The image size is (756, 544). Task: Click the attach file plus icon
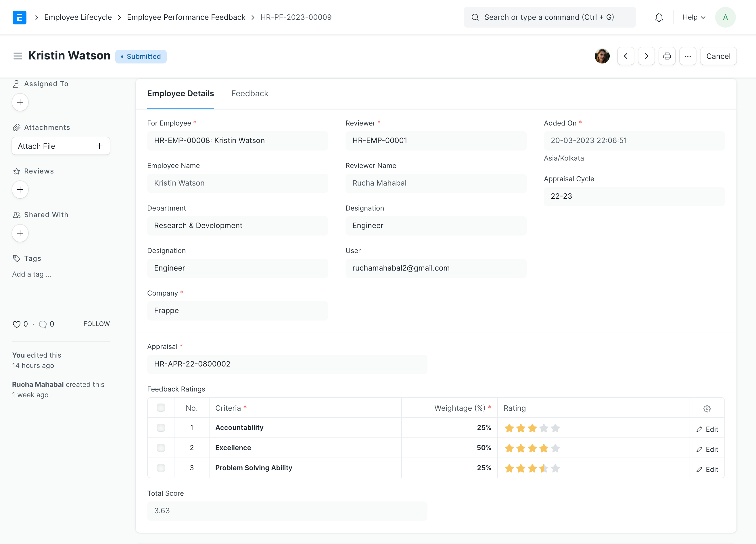pos(99,146)
